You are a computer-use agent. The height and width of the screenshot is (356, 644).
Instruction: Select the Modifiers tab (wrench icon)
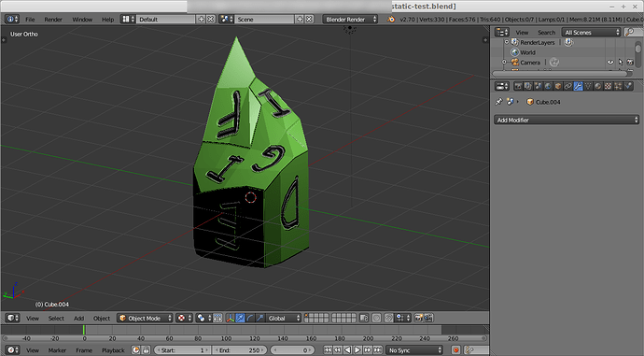click(578, 86)
